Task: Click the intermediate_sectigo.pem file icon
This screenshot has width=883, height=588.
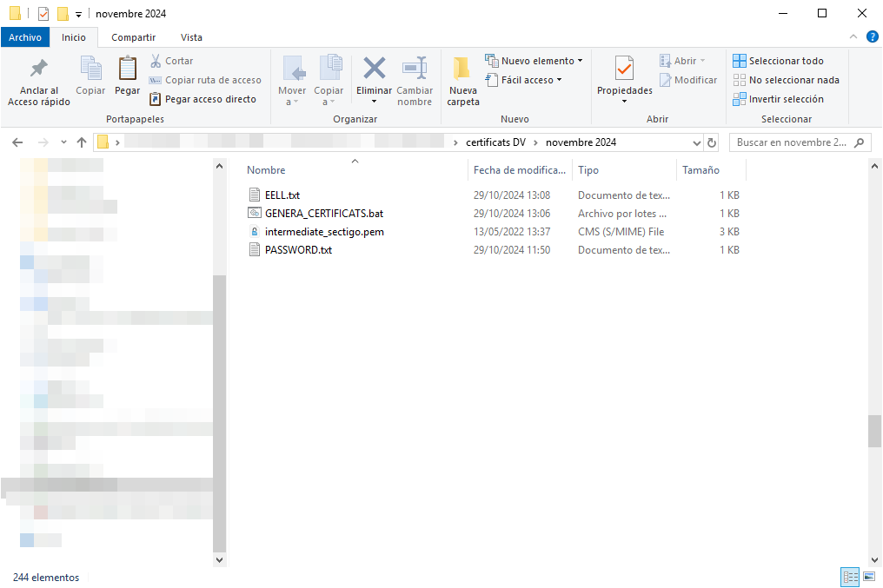Action: [x=255, y=232]
